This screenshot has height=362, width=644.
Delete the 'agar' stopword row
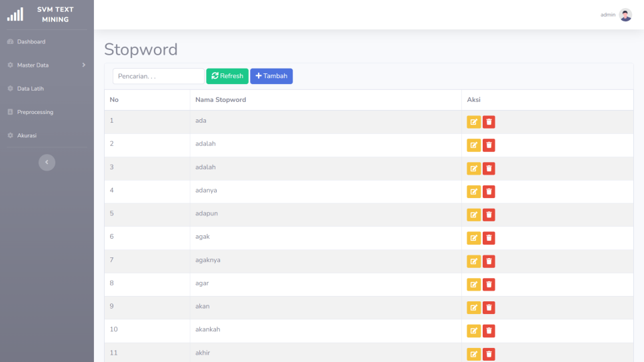click(489, 285)
